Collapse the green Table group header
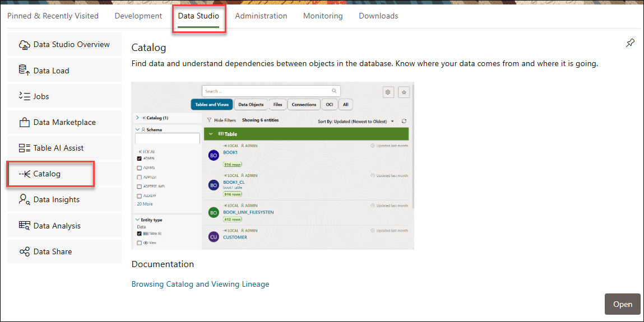644x322 pixels. 211,134
